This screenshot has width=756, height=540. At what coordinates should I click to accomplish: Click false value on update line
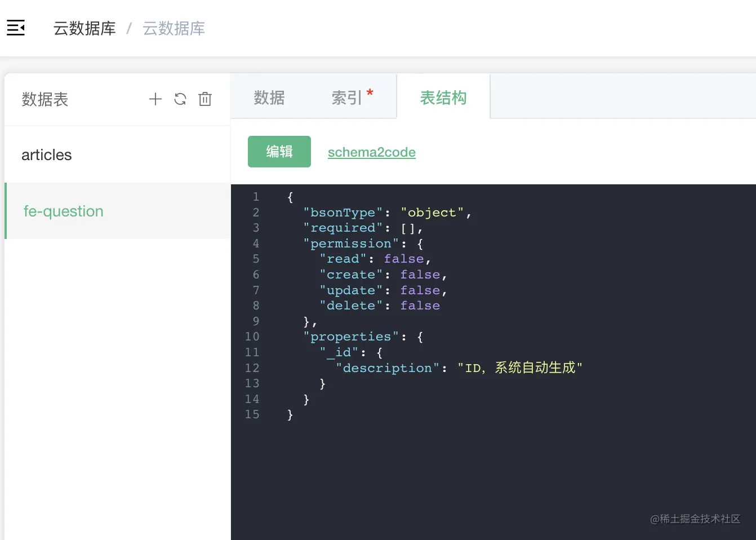click(420, 290)
